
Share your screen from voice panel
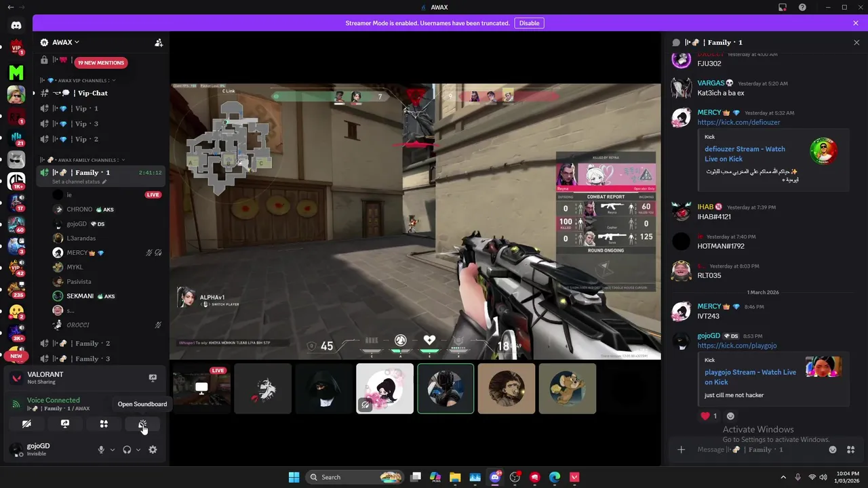tap(65, 424)
